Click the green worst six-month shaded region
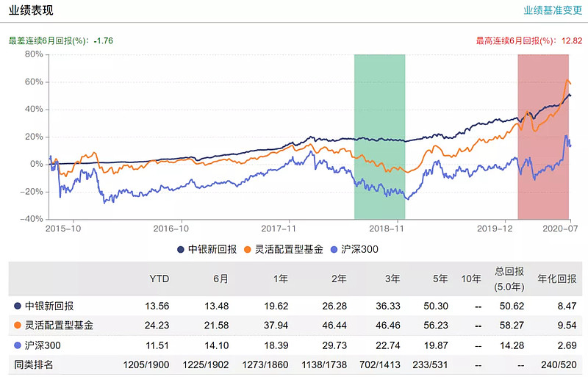This screenshot has height=377, width=588. 379,136
